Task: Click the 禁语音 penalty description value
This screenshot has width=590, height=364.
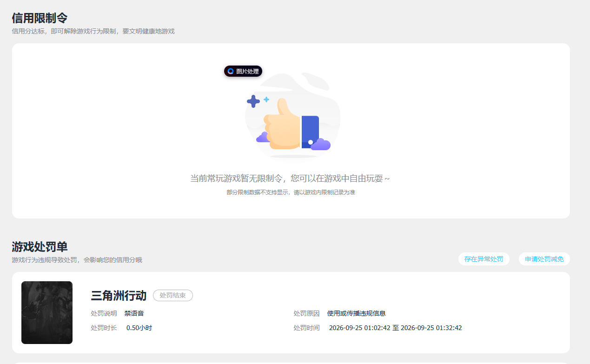Action: click(x=134, y=313)
